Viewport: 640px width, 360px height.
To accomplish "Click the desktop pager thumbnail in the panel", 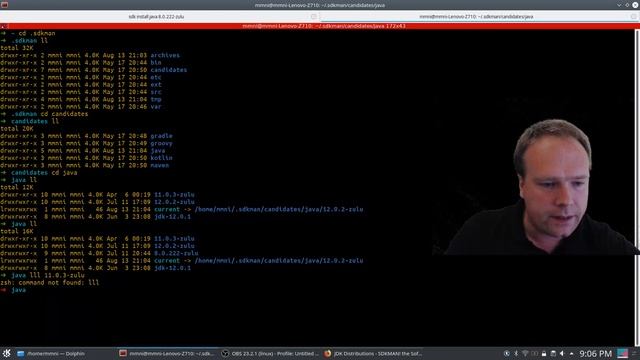I will (622, 353).
